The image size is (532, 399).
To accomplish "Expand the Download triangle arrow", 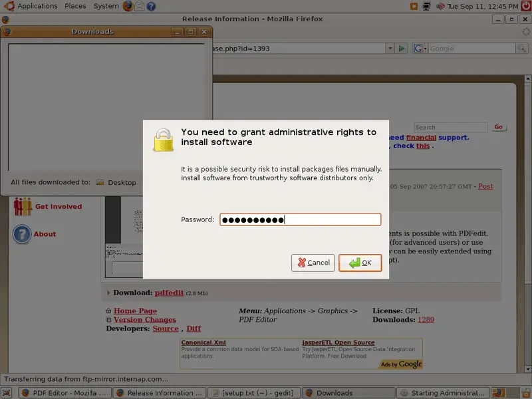I will (108, 293).
